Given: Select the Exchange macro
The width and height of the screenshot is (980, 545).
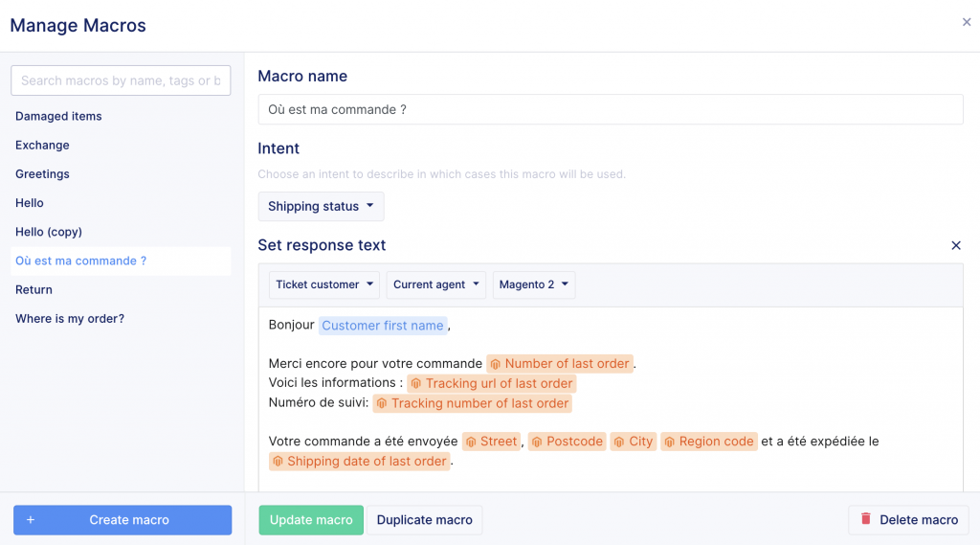Looking at the screenshot, I should tap(121, 146).
